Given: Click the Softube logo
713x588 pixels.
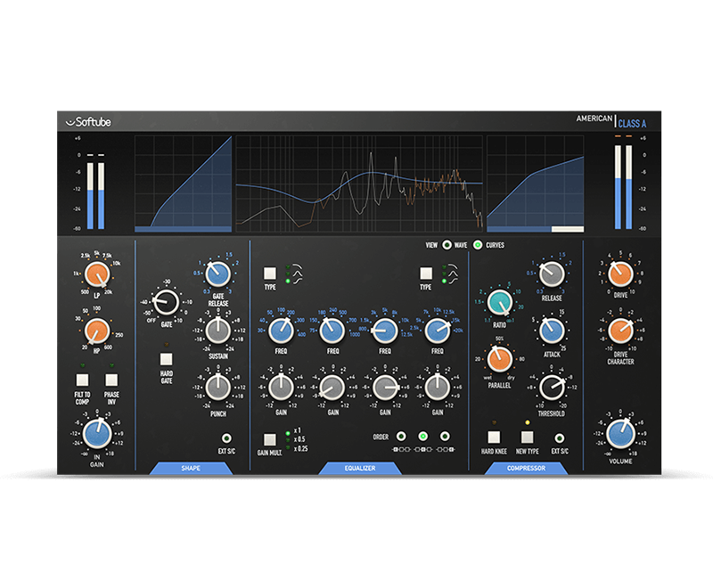Looking at the screenshot, I should pyautogui.click(x=88, y=122).
